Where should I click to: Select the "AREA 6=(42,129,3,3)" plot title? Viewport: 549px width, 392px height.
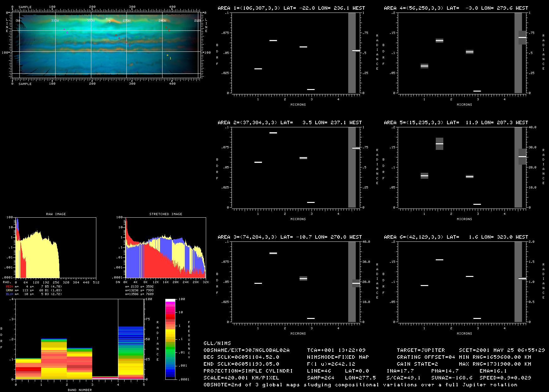point(414,237)
